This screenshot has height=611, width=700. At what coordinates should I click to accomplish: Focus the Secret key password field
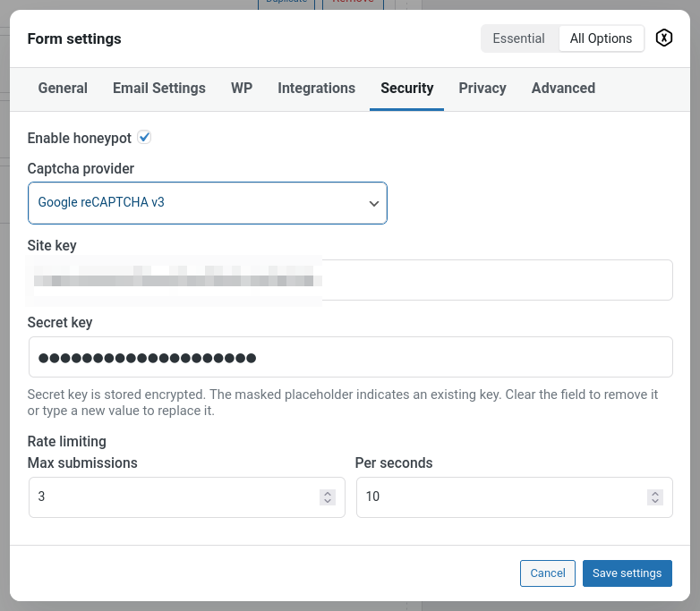pyautogui.click(x=350, y=358)
